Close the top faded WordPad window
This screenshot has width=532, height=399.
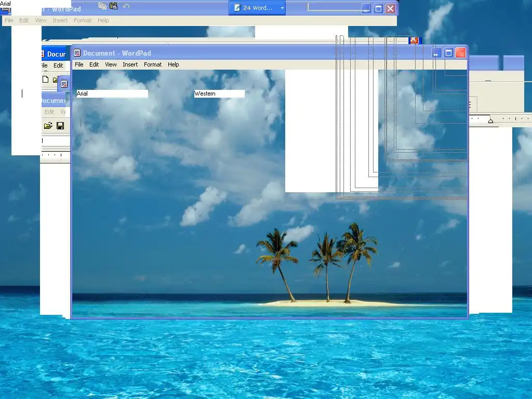click(x=391, y=8)
